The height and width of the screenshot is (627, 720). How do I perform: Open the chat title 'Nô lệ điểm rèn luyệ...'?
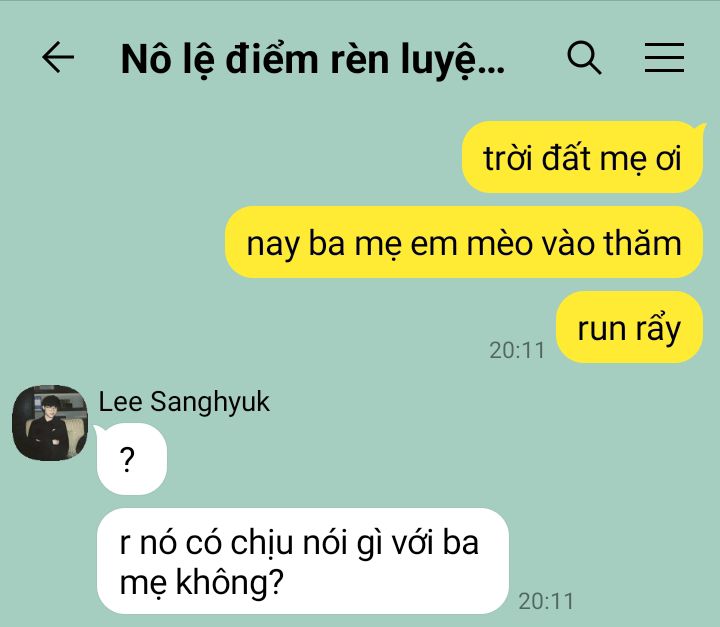point(313,59)
